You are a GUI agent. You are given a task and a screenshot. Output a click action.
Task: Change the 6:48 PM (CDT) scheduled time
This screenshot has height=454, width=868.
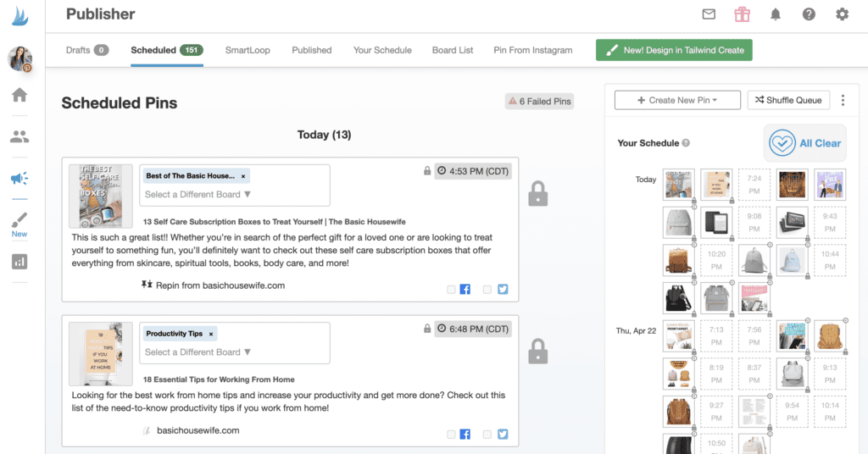click(473, 329)
